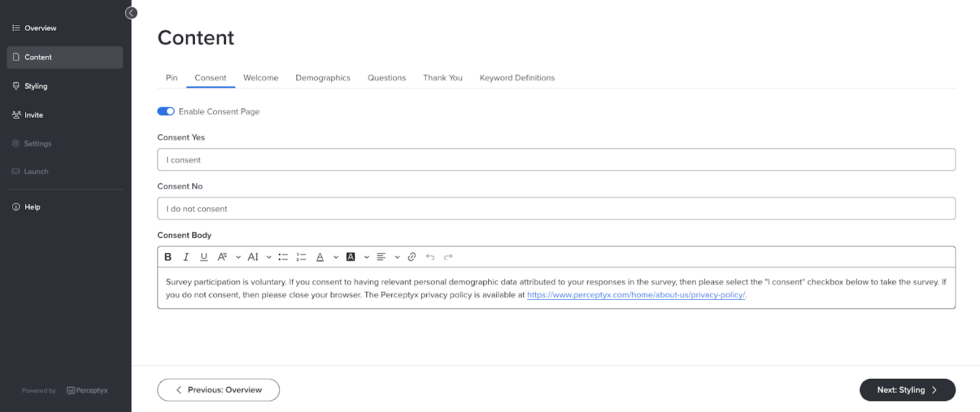Image resolution: width=980 pixels, height=412 pixels.
Task: Apply italic formatting in the editor toolbar
Action: pyautogui.click(x=186, y=257)
